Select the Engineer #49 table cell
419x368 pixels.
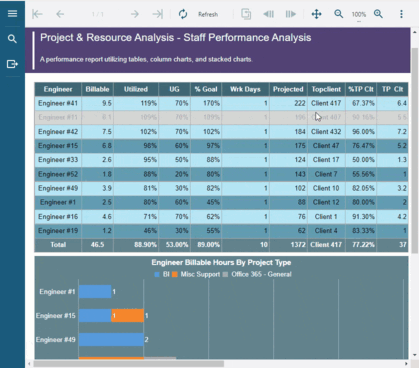point(58,188)
